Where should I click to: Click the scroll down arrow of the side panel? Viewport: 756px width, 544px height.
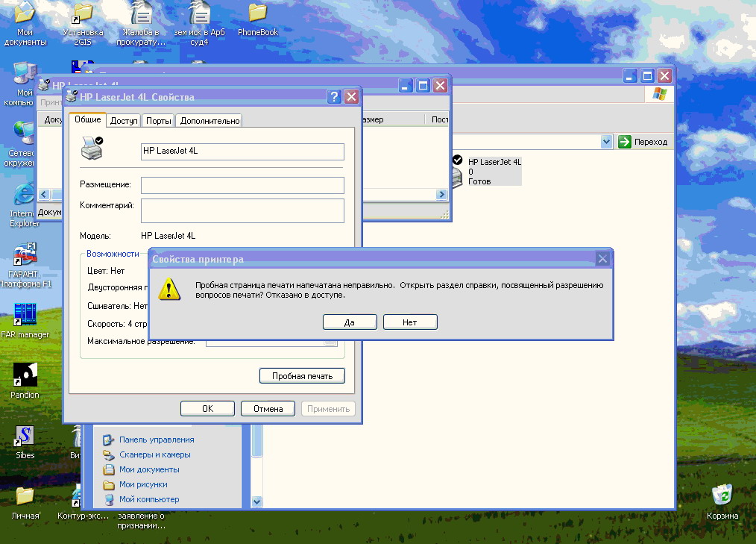(x=257, y=501)
